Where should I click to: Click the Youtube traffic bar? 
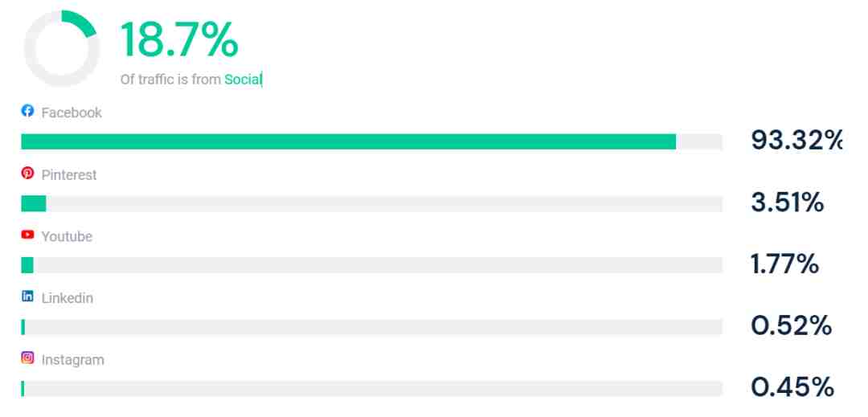(x=371, y=265)
